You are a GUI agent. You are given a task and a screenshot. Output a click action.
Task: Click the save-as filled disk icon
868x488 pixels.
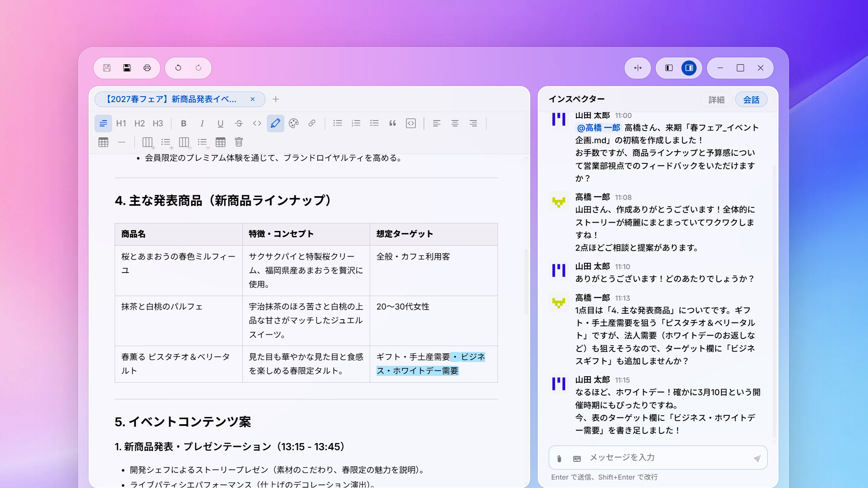127,68
